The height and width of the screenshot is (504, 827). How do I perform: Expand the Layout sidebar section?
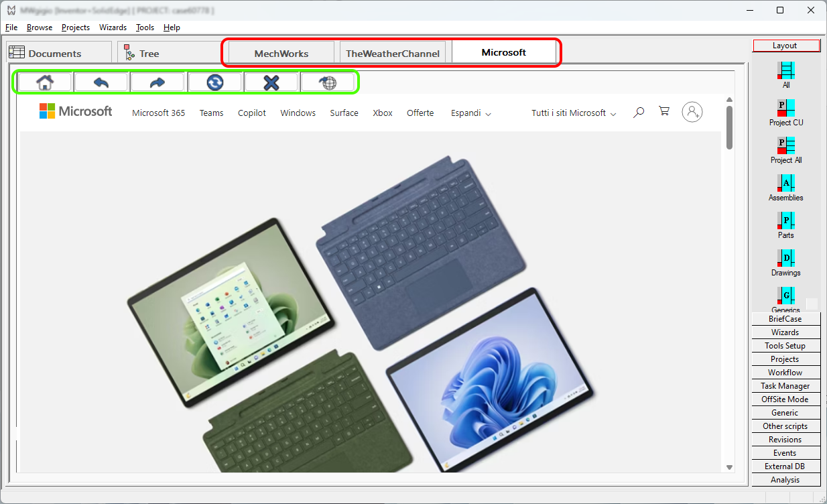[786, 46]
